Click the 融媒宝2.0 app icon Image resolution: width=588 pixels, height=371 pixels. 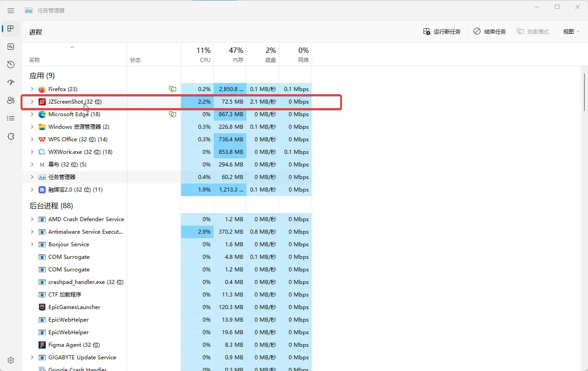(42, 190)
